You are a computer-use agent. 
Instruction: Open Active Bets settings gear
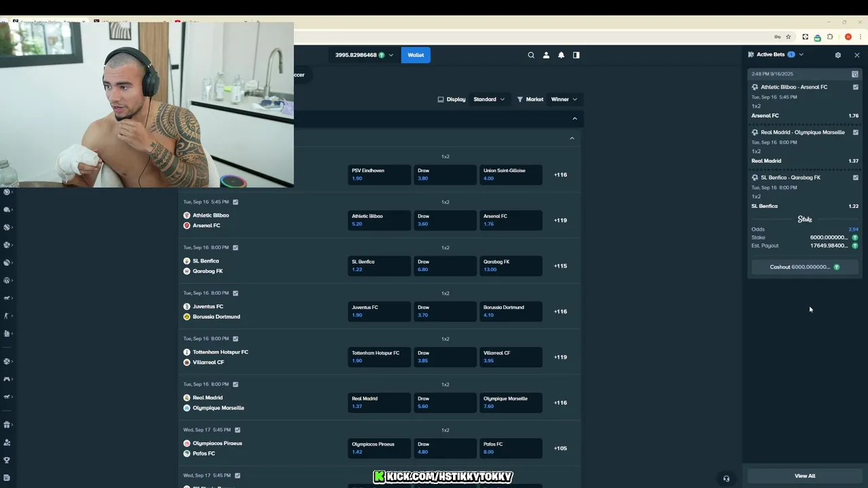tap(837, 55)
